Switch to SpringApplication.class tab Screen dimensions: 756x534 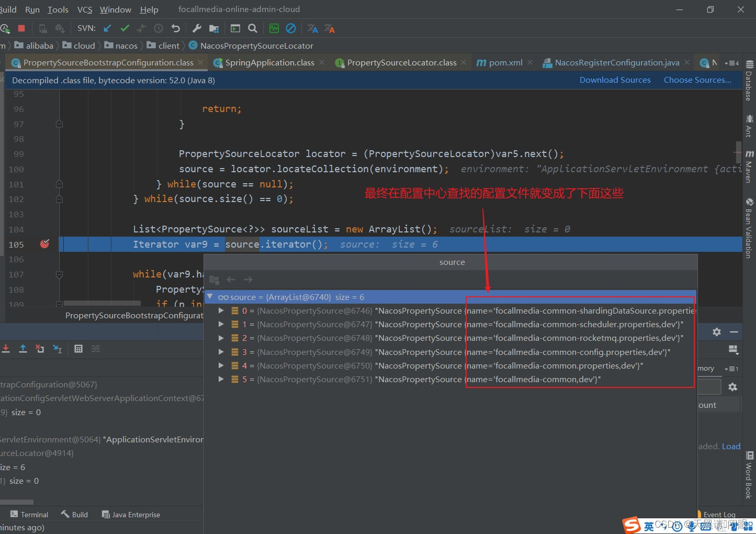(270, 63)
